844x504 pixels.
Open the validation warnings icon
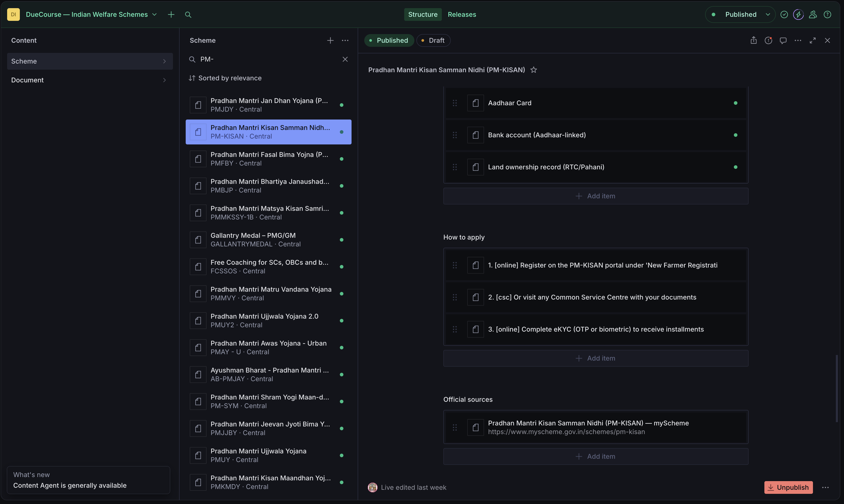point(768,40)
